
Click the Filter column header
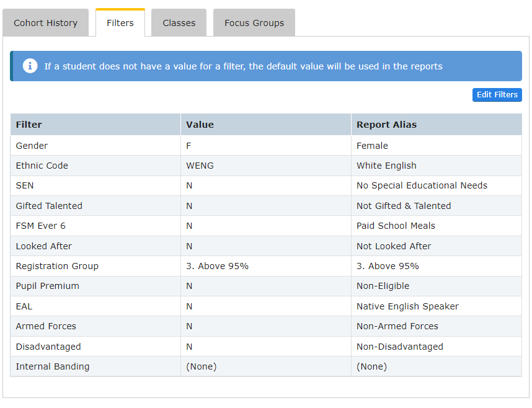click(29, 125)
